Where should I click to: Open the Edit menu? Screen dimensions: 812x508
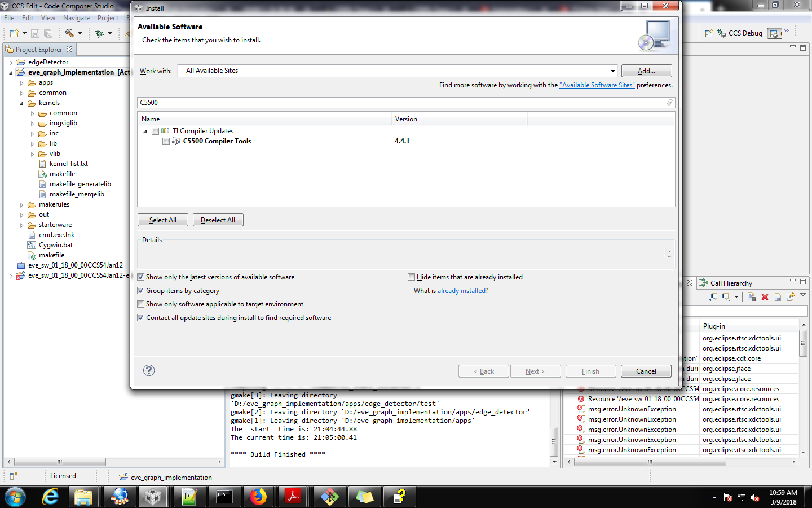click(28, 18)
